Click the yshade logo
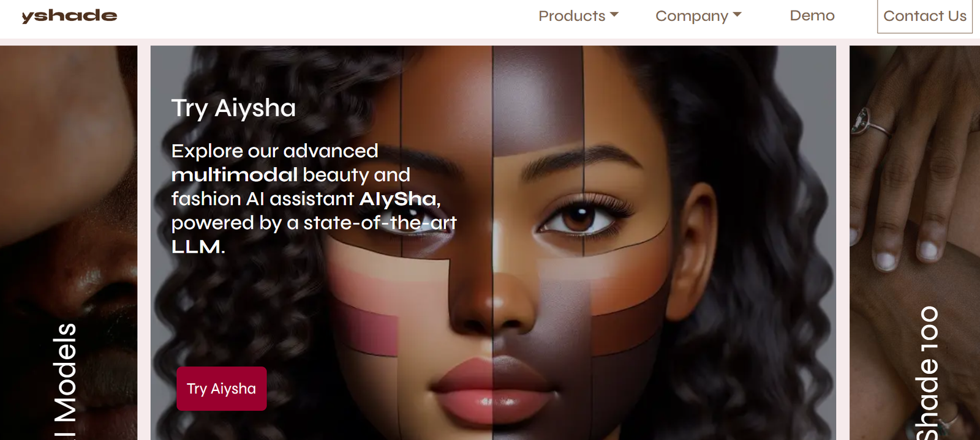The image size is (980, 440). pyautogui.click(x=69, y=16)
